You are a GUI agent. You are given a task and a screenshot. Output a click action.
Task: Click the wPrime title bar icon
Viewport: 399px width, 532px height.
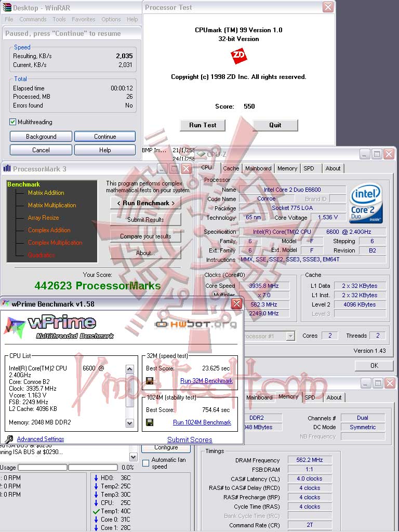(x=6, y=303)
